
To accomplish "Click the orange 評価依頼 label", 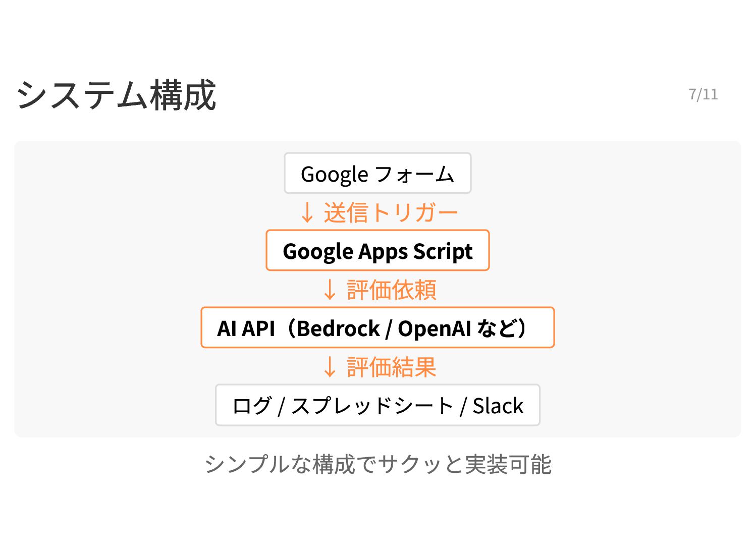I will (x=391, y=290).
